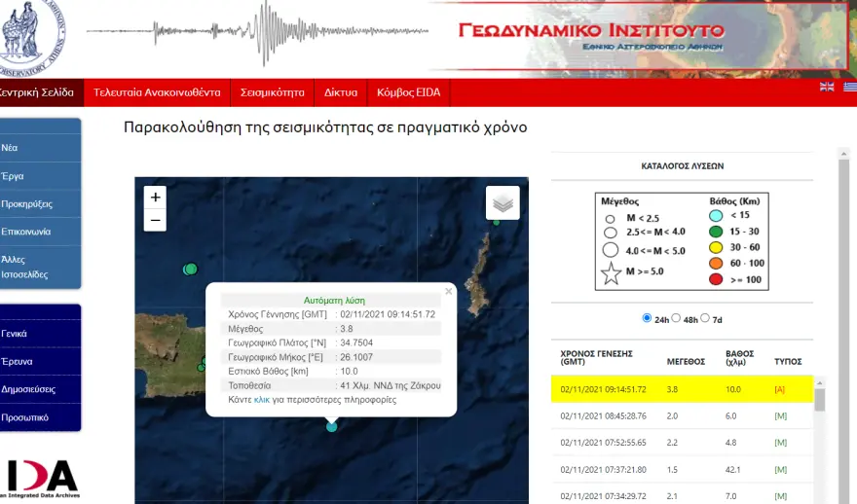
Task: Zoom in on the seismicity map
Action: pyautogui.click(x=156, y=197)
